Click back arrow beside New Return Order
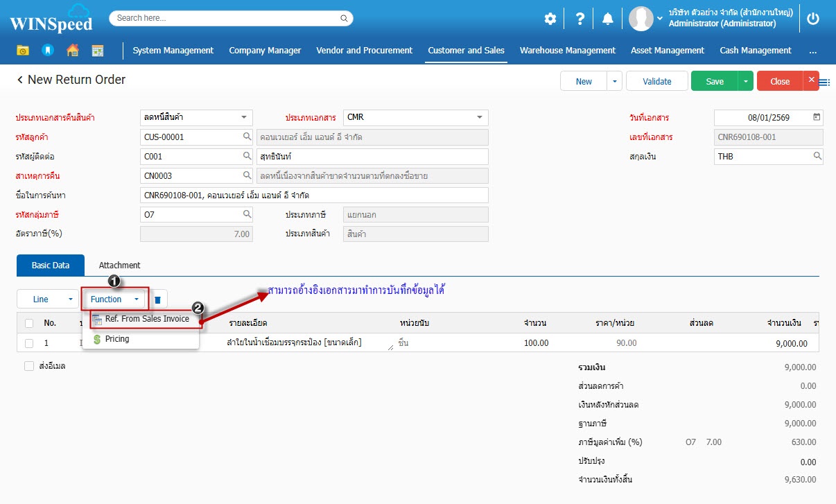836x504 pixels. pos(20,80)
